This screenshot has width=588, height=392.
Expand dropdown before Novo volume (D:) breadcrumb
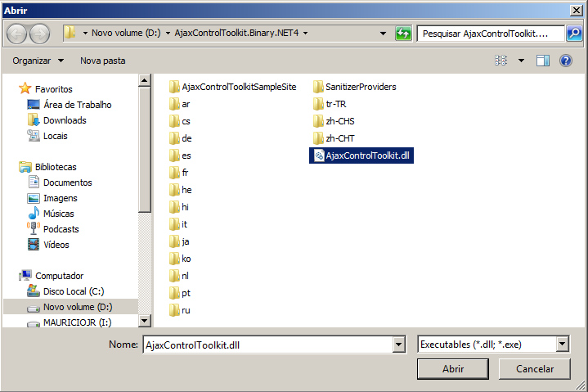[x=85, y=34]
